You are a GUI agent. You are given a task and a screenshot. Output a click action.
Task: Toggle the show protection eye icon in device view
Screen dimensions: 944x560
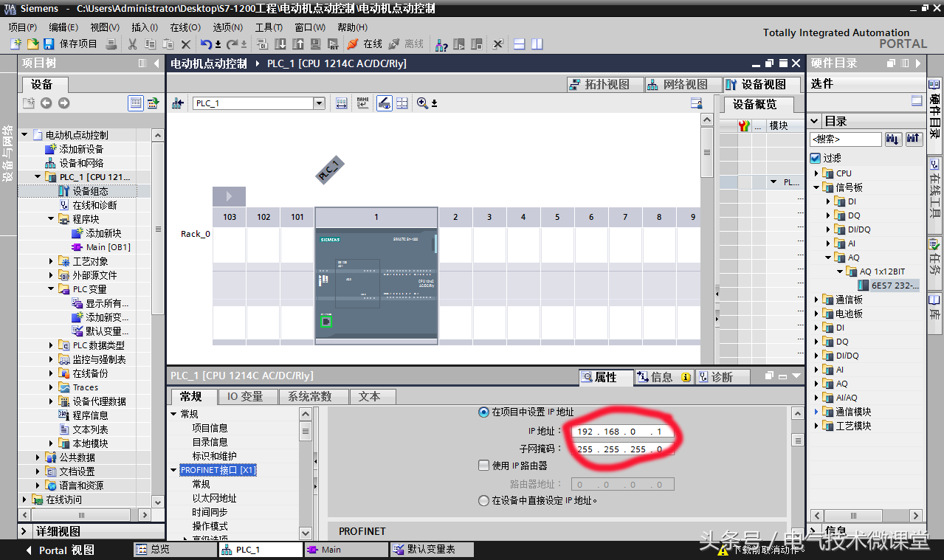click(384, 103)
